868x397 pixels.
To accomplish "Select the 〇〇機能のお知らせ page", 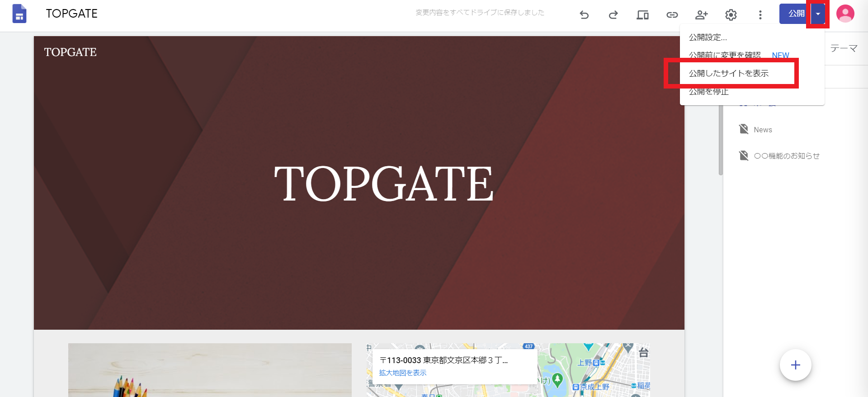I will point(787,156).
